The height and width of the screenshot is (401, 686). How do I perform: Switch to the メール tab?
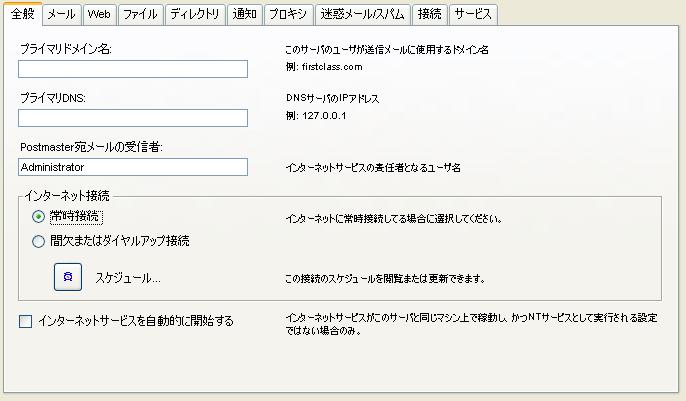click(x=61, y=14)
